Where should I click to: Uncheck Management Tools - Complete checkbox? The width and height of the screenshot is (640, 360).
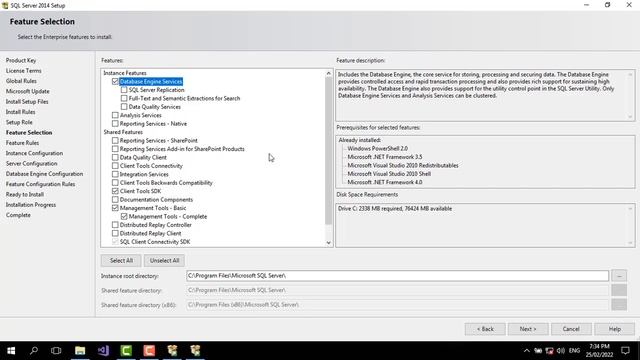click(124, 216)
